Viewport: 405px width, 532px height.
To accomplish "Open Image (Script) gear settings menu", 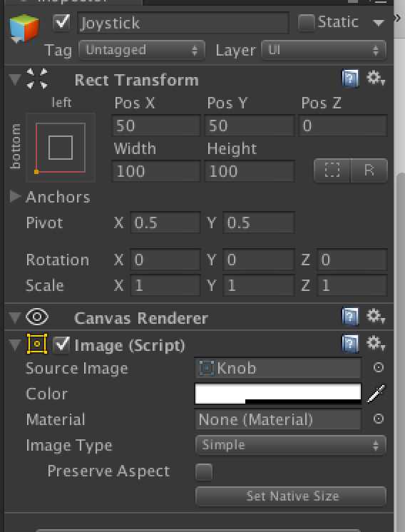I will pyautogui.click(x=376, y=343).
